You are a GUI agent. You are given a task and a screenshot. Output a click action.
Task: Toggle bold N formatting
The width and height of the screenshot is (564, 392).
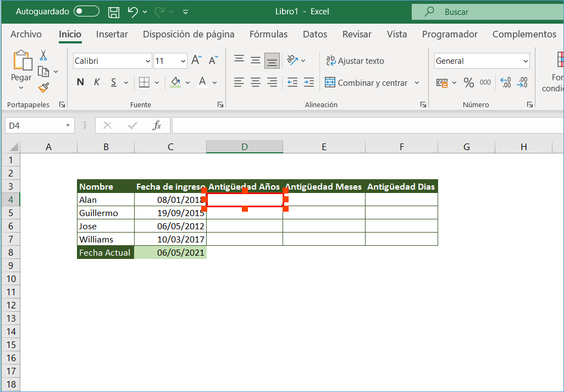coord(81,82)
